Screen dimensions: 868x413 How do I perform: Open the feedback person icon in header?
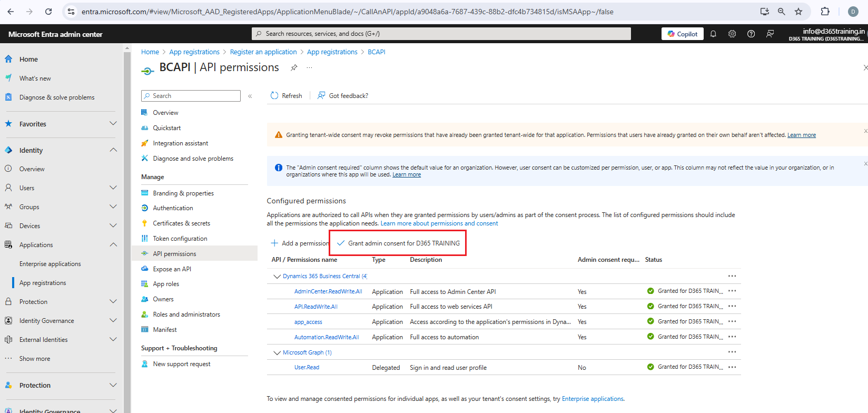770,34
